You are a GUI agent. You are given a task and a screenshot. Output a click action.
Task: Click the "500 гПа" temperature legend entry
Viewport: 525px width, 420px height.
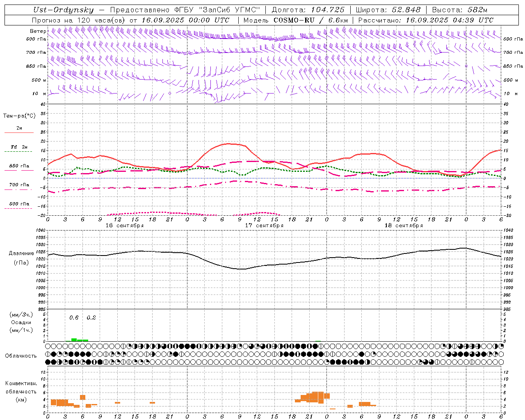19,204
